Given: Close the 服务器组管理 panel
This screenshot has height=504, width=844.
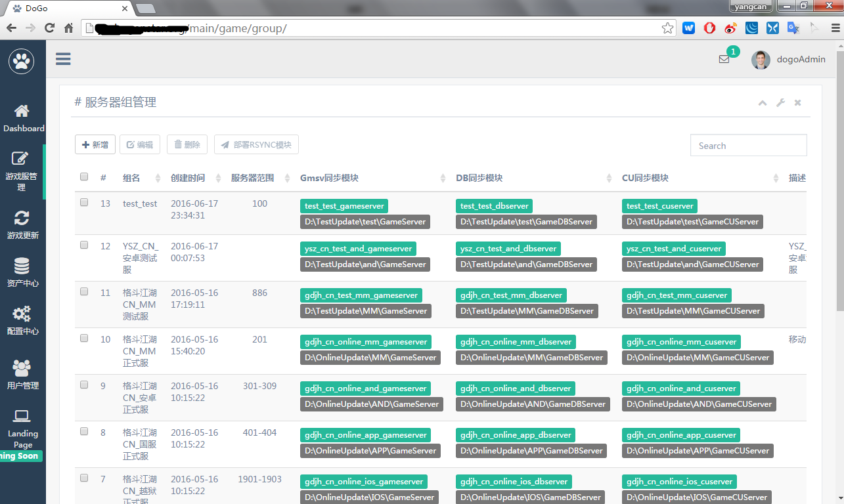Looking at the screenshot, I should (x=797, y=103).
